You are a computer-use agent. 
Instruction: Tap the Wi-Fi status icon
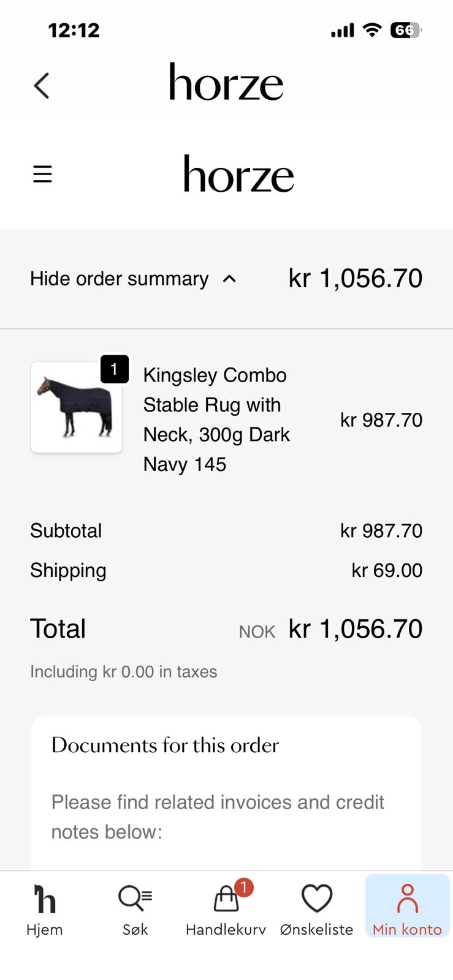[x=372, y=30]
